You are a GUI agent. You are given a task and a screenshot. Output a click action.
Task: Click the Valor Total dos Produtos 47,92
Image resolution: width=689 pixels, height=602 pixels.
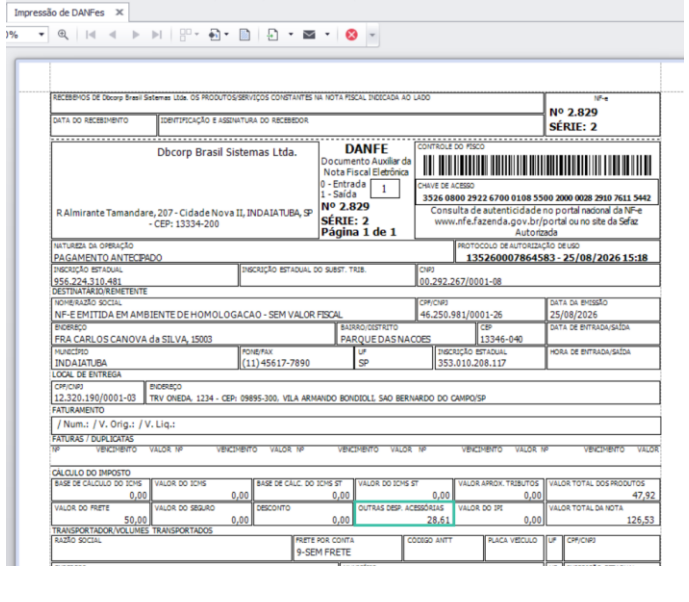click(644, 495)
